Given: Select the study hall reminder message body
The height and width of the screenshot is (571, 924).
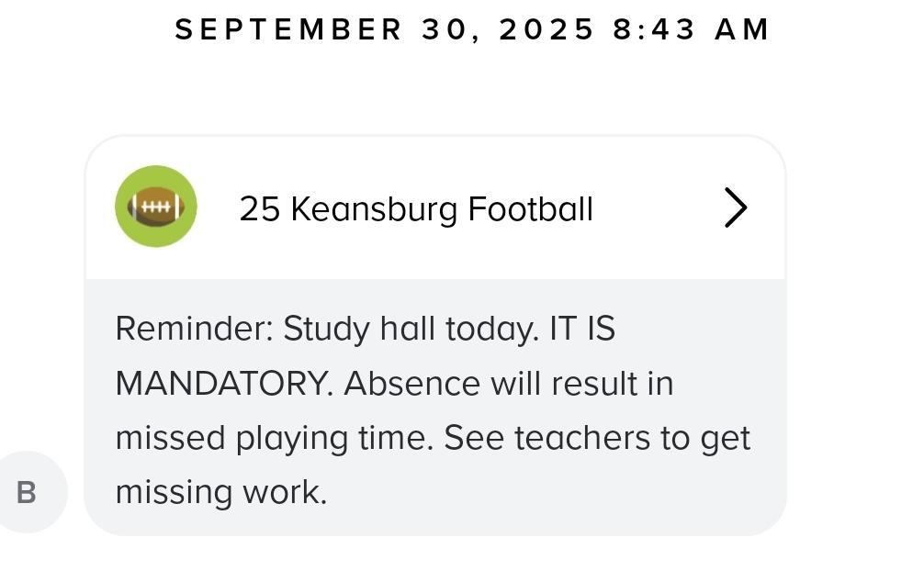Looking at the screenshot, I should point(432,409).
